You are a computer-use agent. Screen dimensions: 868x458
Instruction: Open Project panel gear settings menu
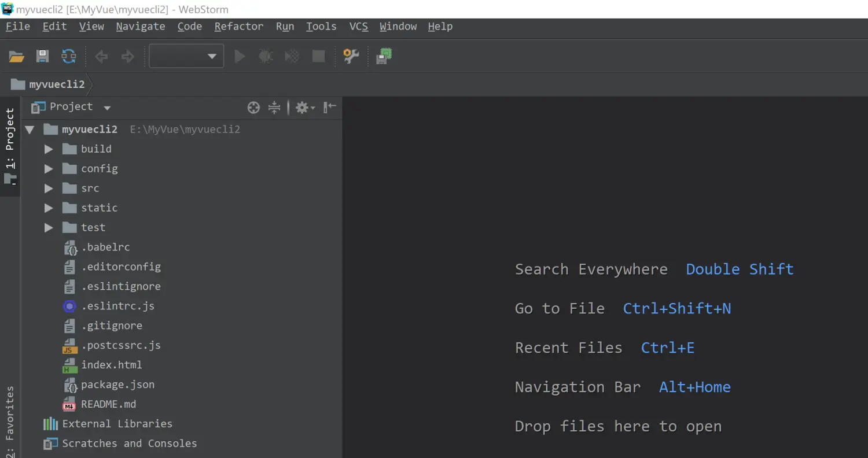[304, 107]
